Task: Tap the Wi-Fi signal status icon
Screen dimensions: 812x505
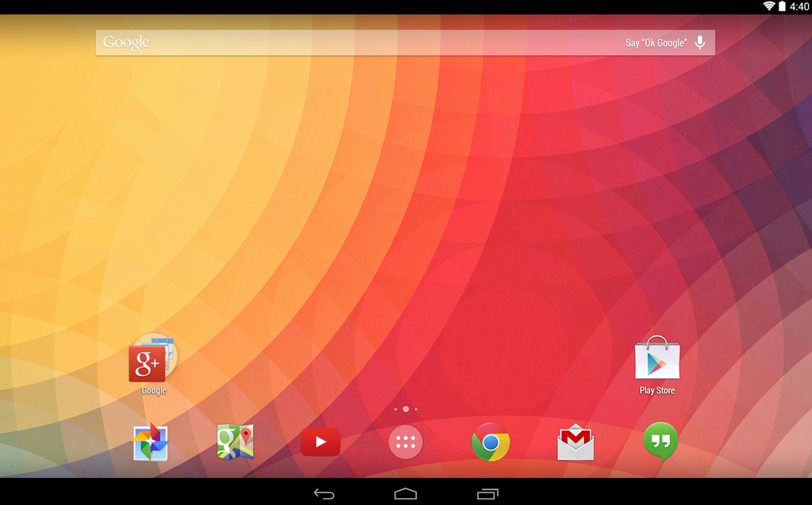Action: (769, 6)
